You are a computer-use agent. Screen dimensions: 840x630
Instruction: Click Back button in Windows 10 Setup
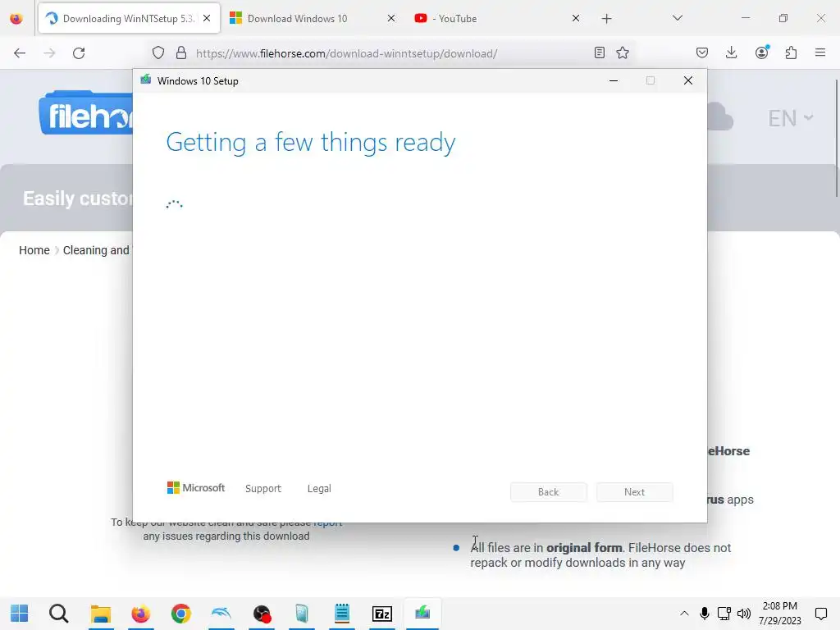(549, 492)
